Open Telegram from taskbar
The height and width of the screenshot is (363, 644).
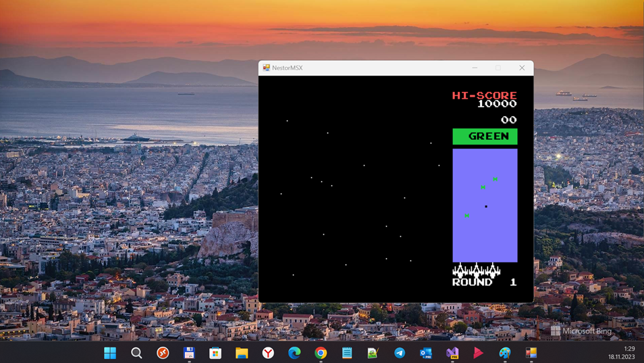(x=400, y=353)
